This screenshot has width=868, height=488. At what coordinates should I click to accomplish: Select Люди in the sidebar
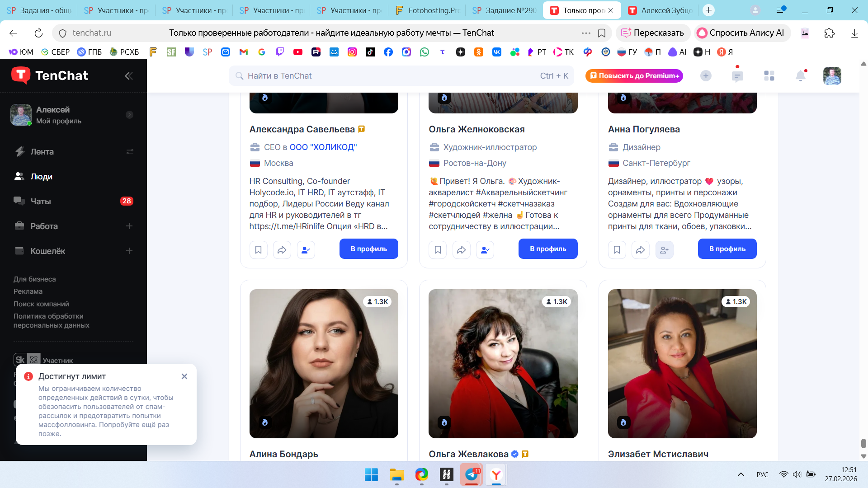pyautogui.click(x=41, y=177)
